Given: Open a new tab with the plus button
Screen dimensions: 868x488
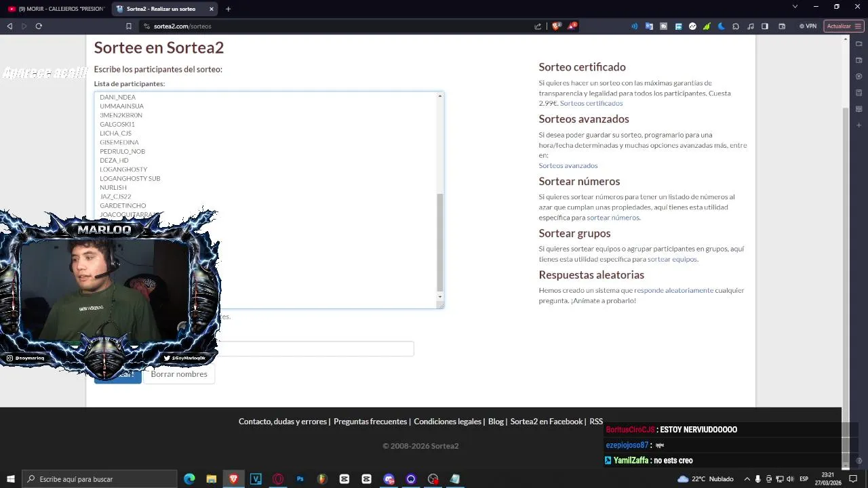Looking at the screenshot, I should (x=228, y=9).
